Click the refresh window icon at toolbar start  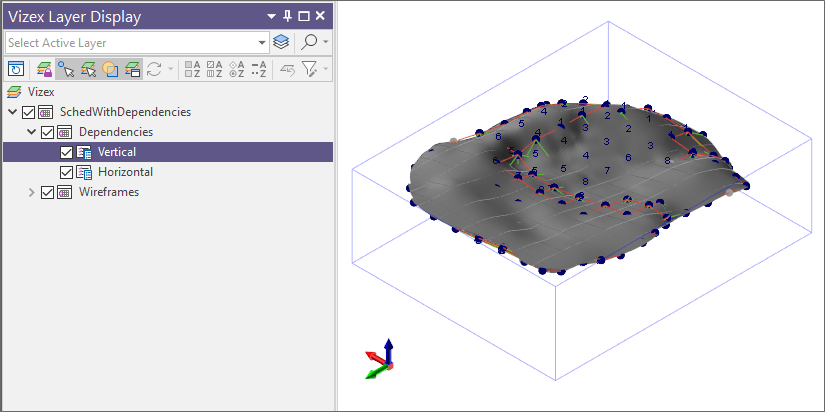[16, 69]
